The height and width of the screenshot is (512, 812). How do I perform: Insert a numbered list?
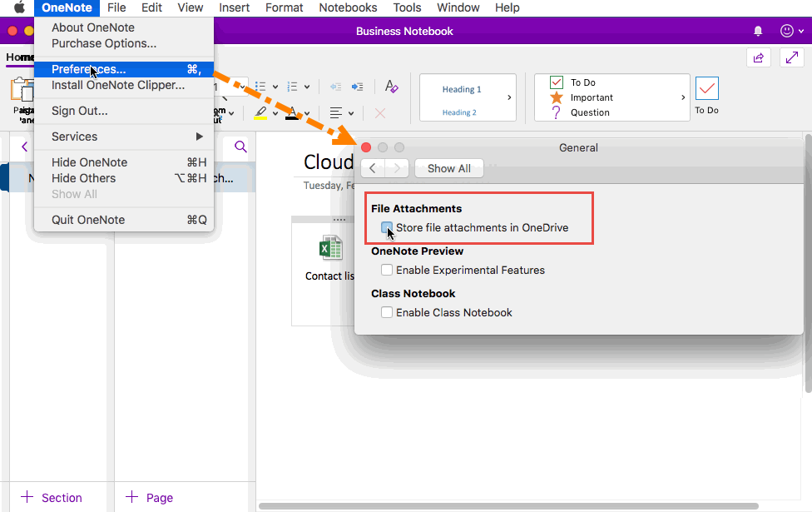(x=293, y=87)
